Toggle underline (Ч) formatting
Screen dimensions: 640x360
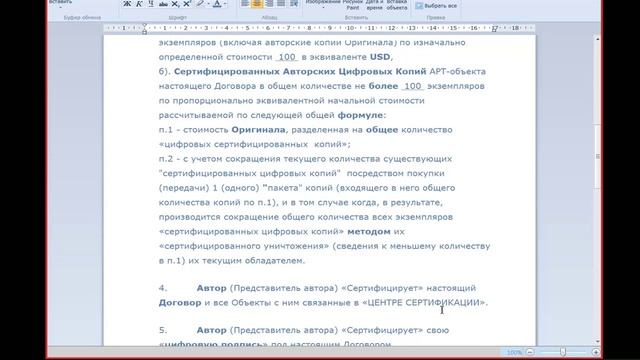151,4
